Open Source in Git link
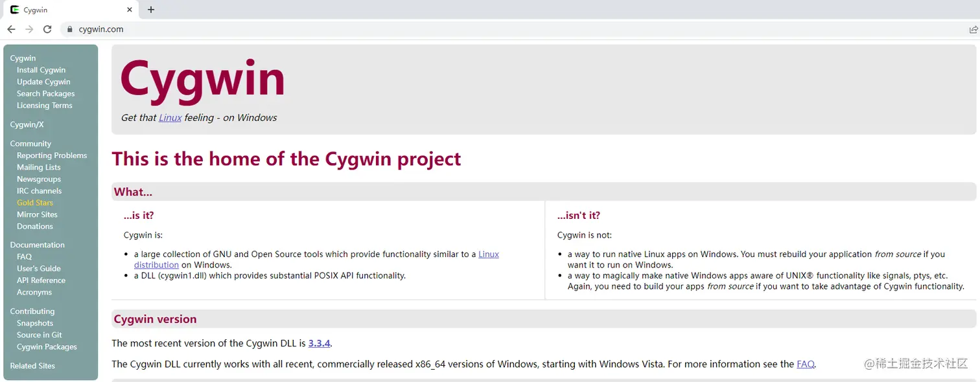Viewport: 980px width, 382px height. pos(39,335)
